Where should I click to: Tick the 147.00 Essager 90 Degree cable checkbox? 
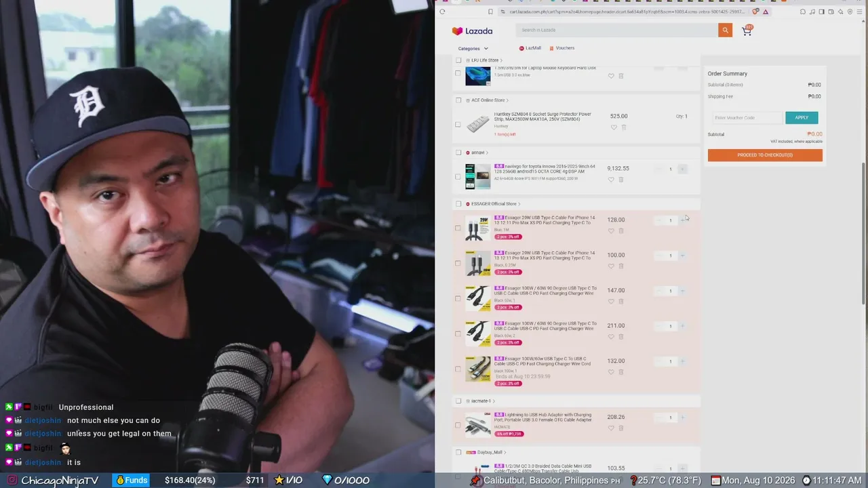458,298
